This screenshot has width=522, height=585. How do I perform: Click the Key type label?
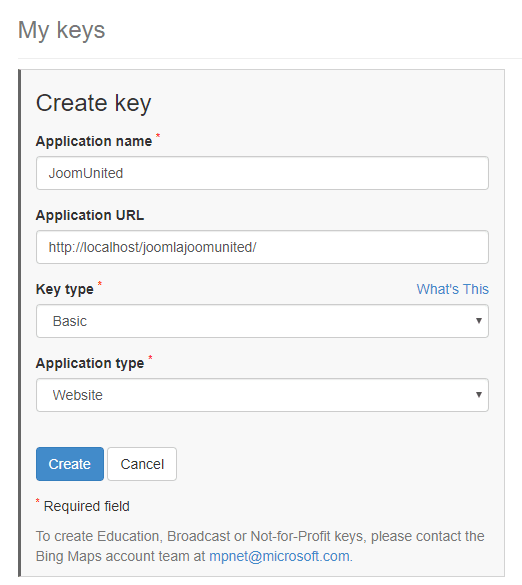coord(65,289)
